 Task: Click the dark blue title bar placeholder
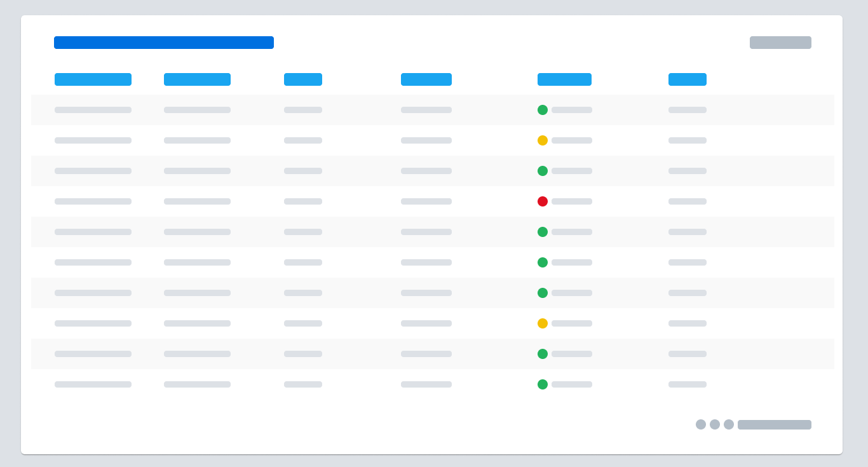click(164, 43)
